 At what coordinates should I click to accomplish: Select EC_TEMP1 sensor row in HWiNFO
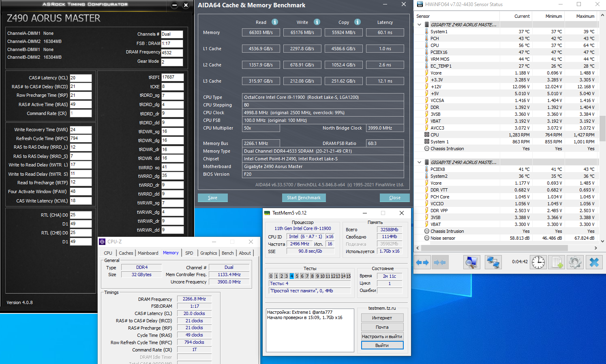click(507, 66)
